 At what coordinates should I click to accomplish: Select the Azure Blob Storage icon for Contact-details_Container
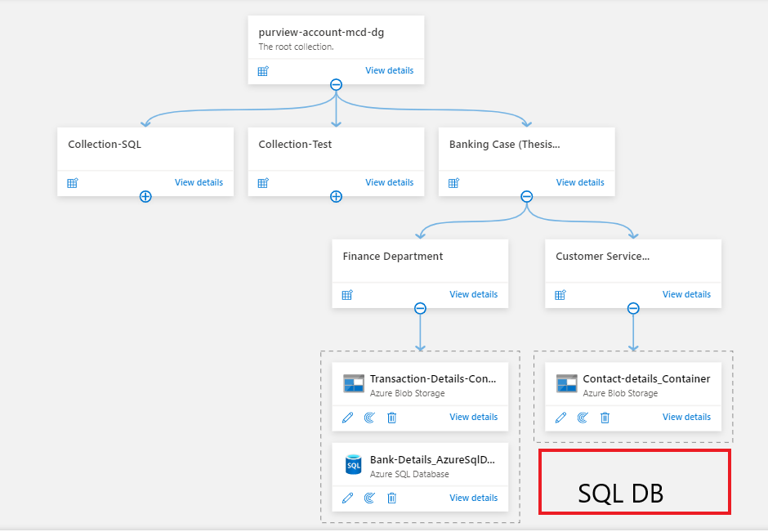pos(566,383)
